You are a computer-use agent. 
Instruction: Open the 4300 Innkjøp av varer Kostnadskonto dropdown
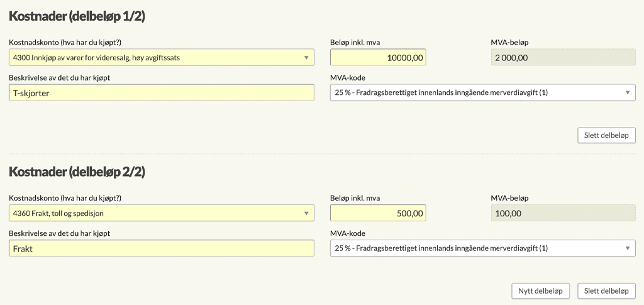click(x=162, y=57)
